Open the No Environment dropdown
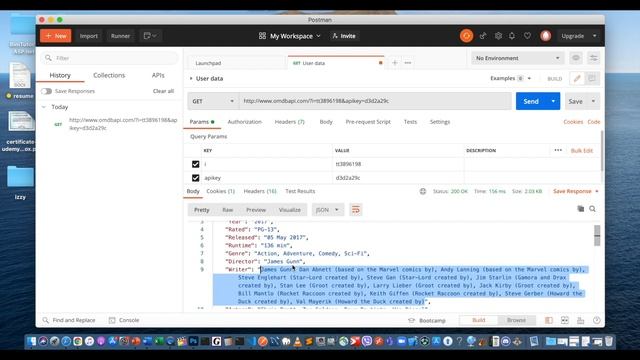This screenshot has height=360, width=640. (517, 58)
